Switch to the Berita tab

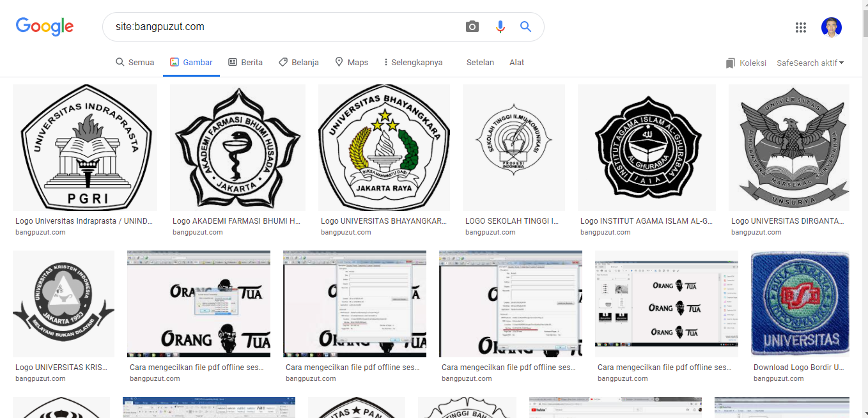pos(245,63)
